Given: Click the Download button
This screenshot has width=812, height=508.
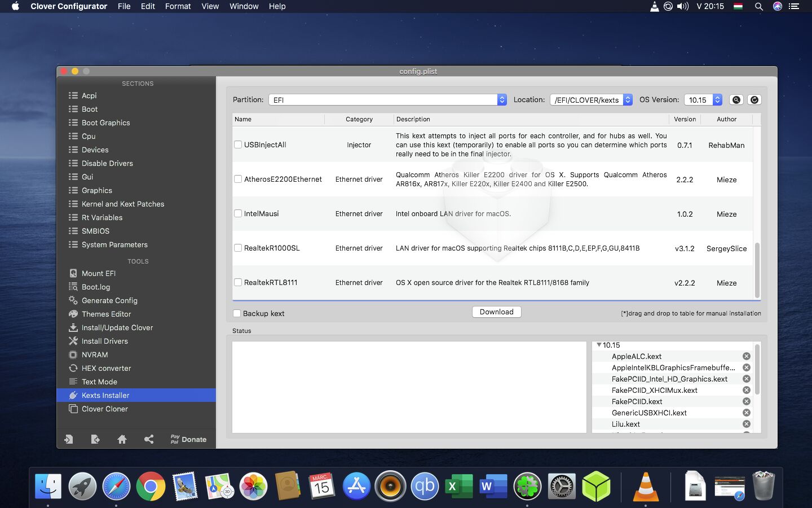Looking at the screenshot, I should (496, 312).
